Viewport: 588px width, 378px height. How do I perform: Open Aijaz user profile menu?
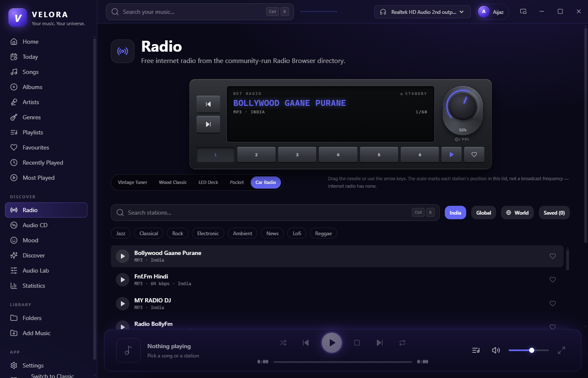[x=492, y=12]
